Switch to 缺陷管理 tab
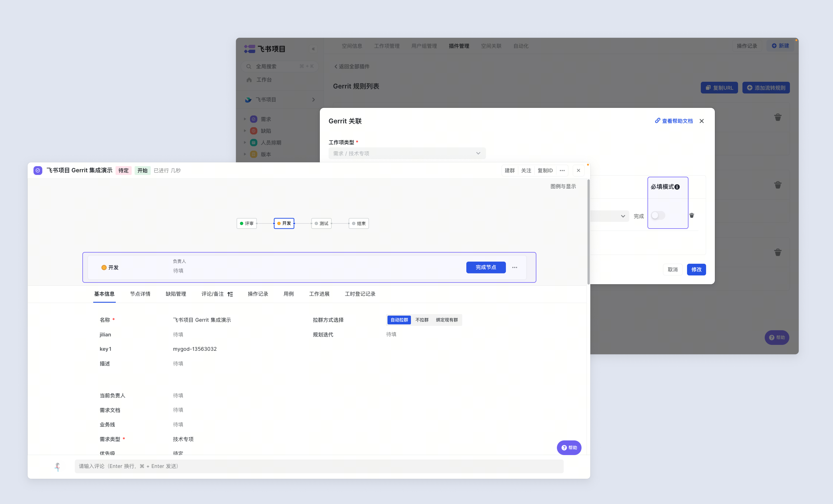 [176, 294]
